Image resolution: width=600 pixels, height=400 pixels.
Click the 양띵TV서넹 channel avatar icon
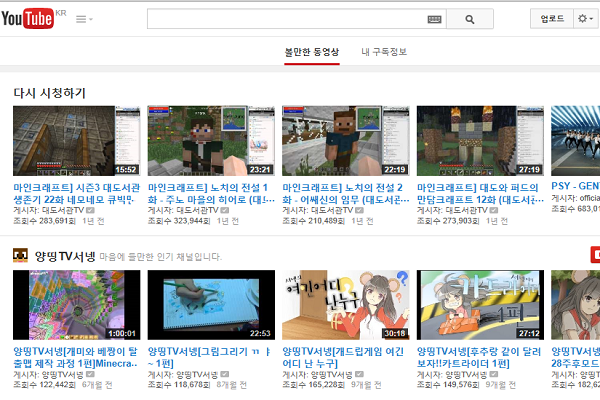point(20,255)
